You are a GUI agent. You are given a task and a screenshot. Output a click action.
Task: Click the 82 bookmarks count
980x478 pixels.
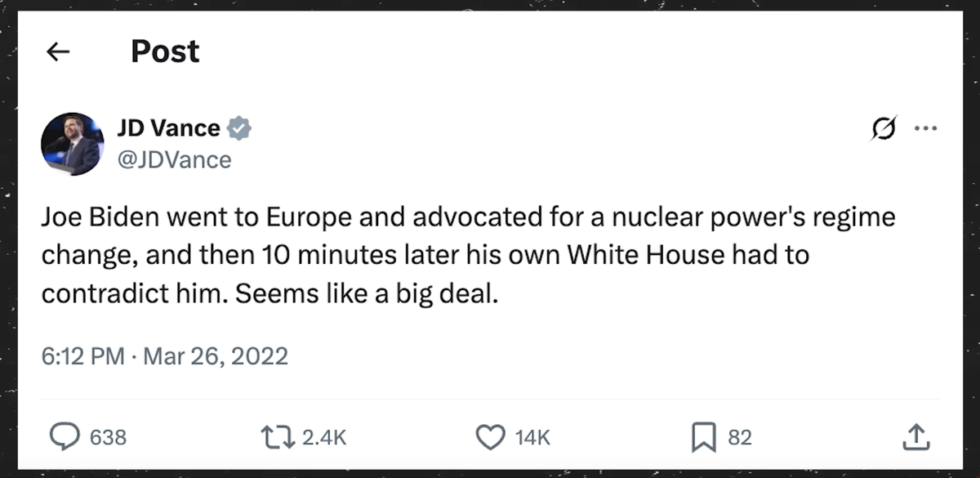coord(739,438)
